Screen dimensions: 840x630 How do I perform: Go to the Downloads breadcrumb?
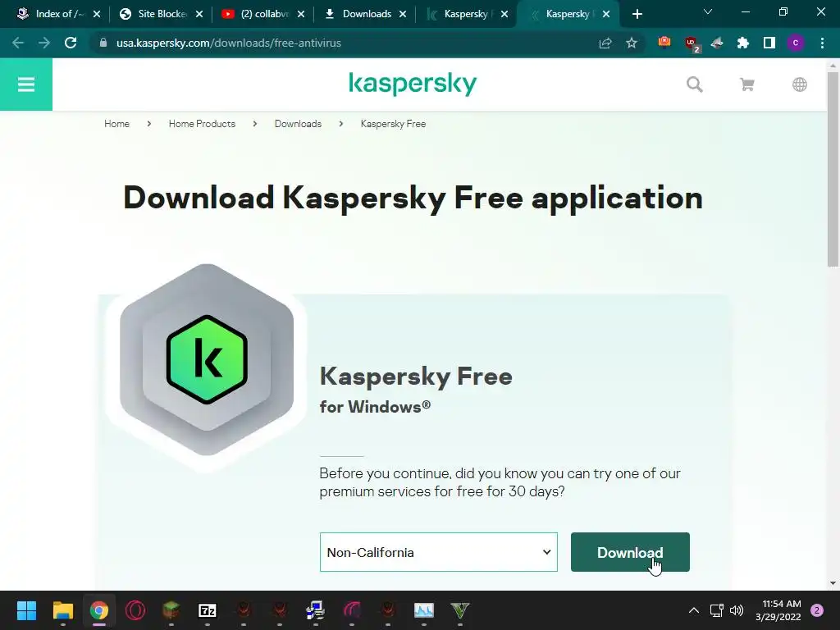(x=298, y=124)
